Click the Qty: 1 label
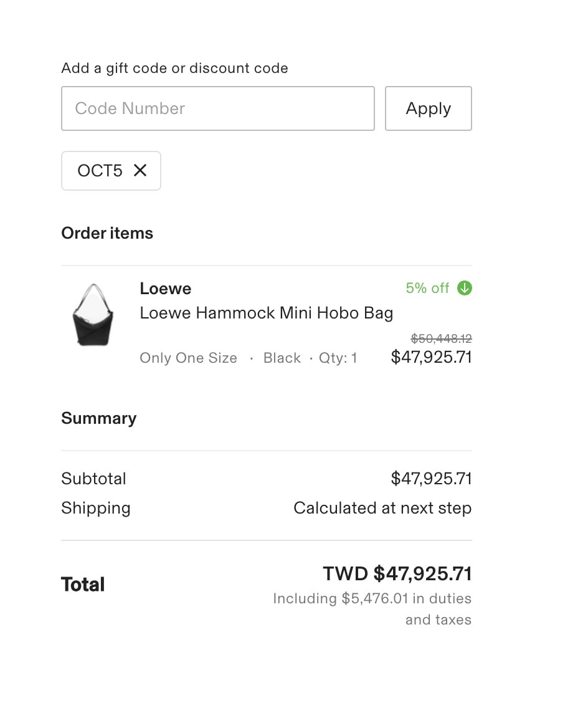This screenshot has height=713, width=588. (338, 358)
